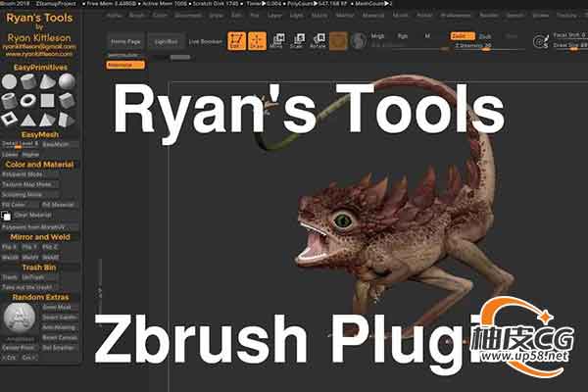Insert the cone primitive
The image size is (588, 392).
click(47, 81)
